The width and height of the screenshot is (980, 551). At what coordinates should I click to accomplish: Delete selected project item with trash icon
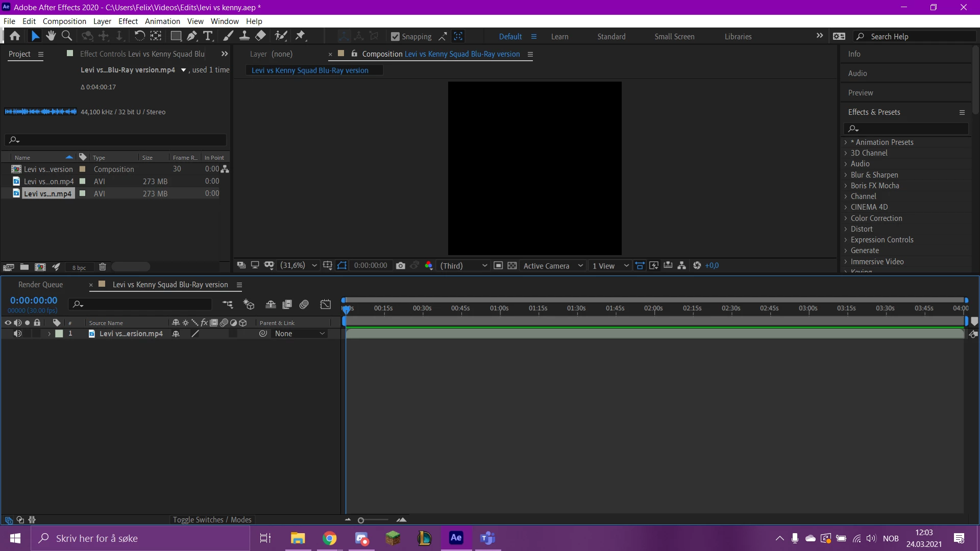(x=102, y=267)
